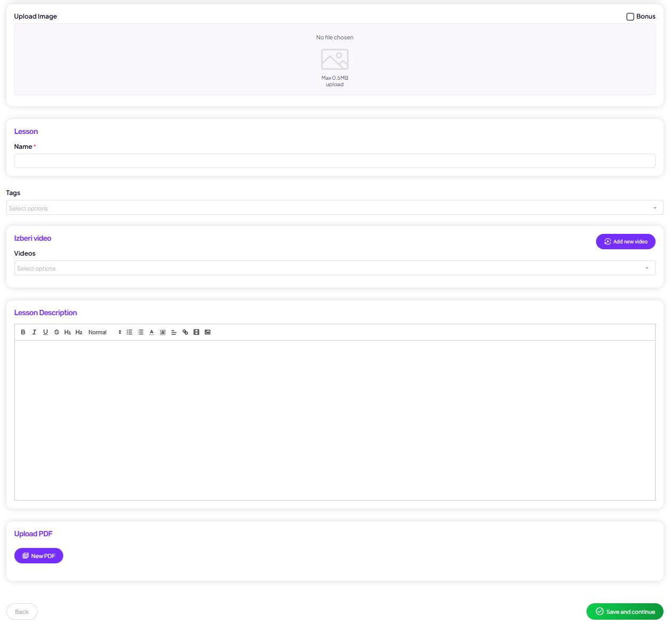The image size is (672, 633).
Task: Expand the Videos select options dropdown
Action: pos(335,268)
